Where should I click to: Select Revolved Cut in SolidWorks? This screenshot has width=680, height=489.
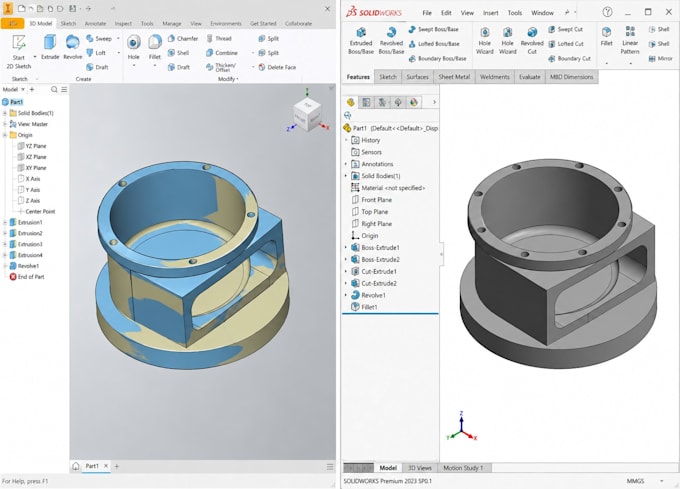[532, 41]
